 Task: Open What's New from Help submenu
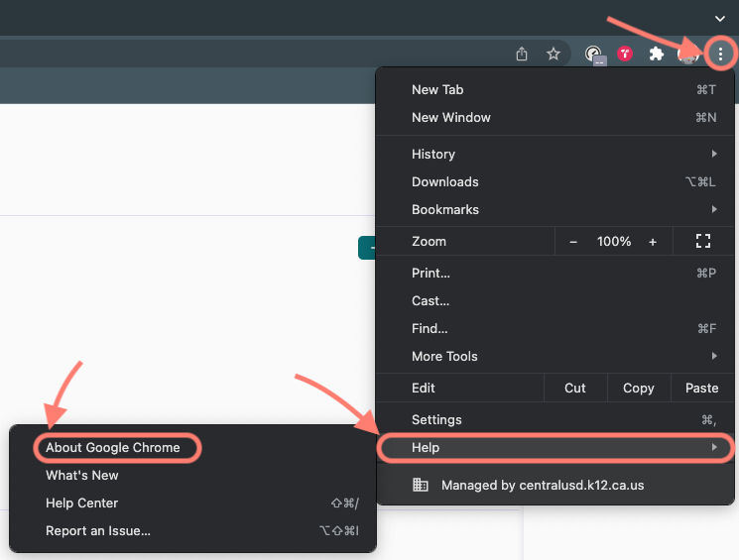click(192, 475)
